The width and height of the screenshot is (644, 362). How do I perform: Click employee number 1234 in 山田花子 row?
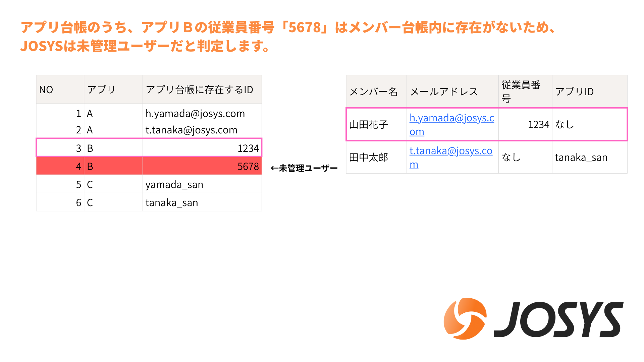point(538,124)
